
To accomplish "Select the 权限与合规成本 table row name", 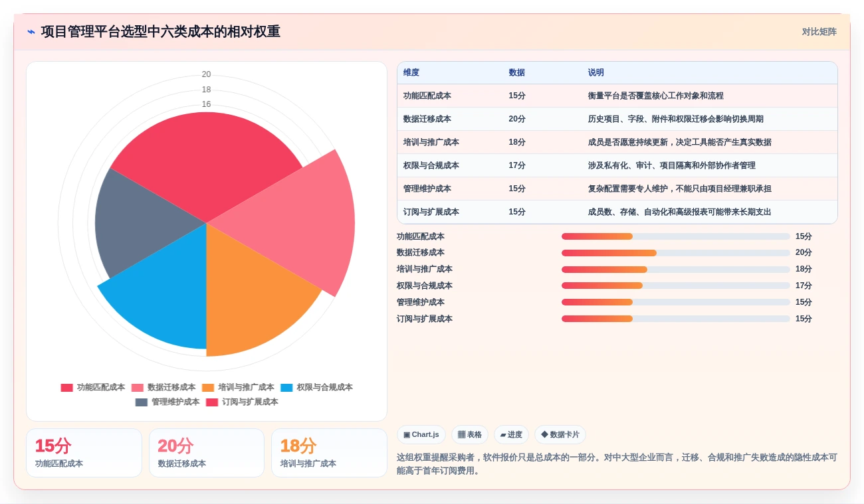I will click(x=431, y=166).
